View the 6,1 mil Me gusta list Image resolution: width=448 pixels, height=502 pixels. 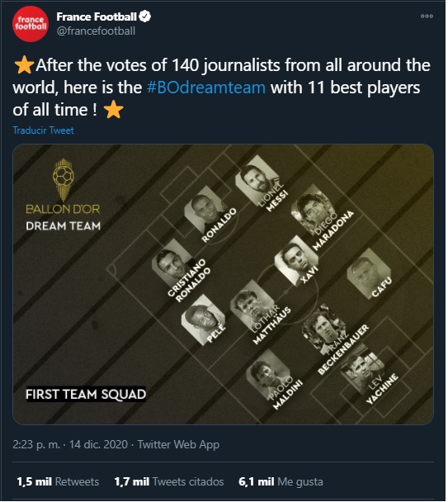[281, 482]
